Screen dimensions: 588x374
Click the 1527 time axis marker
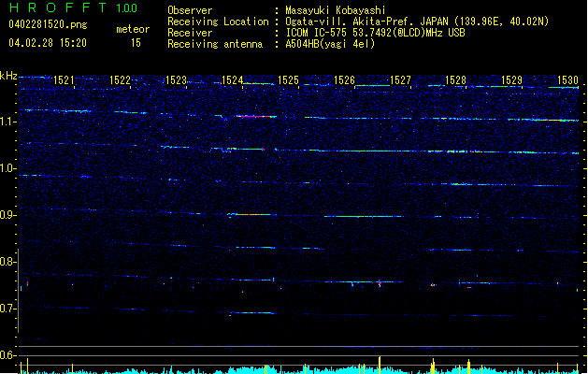click(x=400, y=80)
